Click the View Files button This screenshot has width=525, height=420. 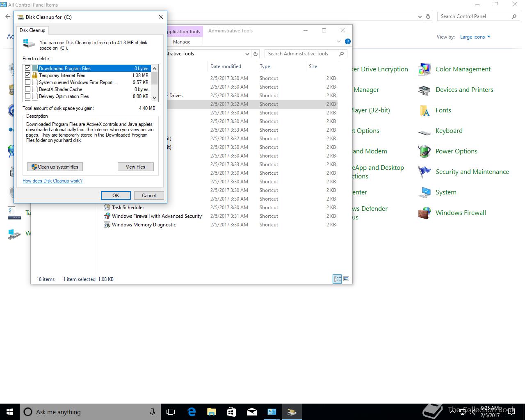point(135,167)
